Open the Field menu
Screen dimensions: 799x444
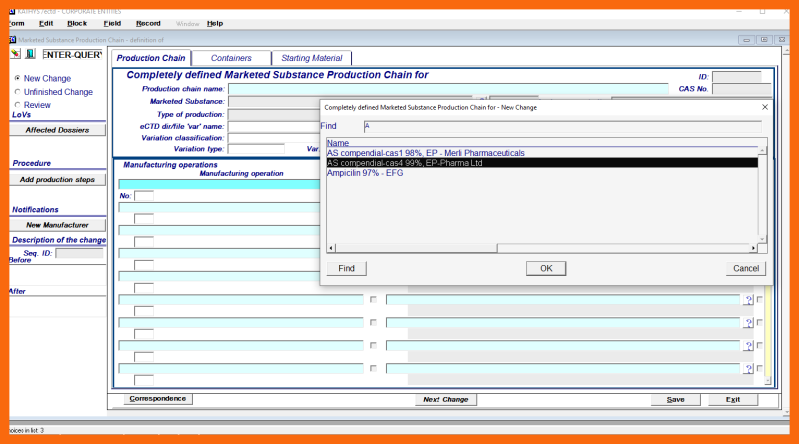tap(112, 23)
